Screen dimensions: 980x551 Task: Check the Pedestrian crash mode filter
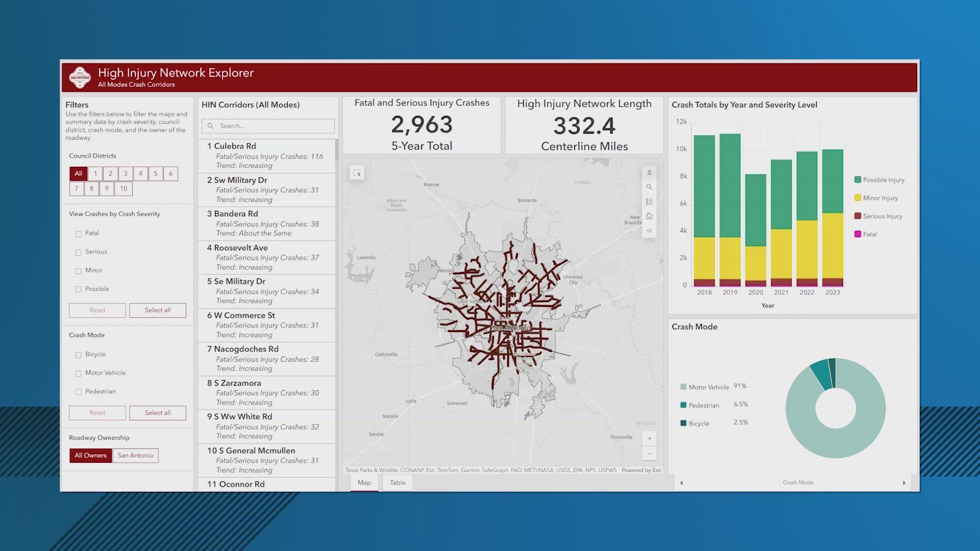pos(78,391)
